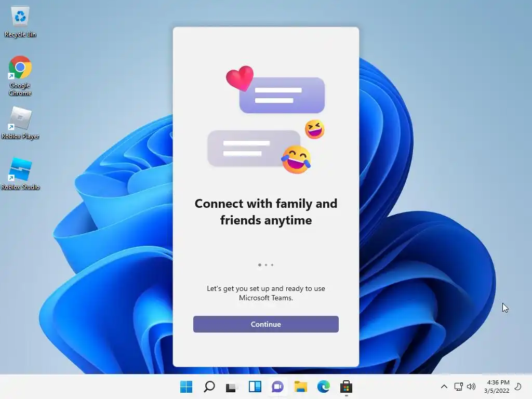The image size is (532, 399).
Task: Select the Roblox Player desktop shortcut
Action: coord(20,123)
